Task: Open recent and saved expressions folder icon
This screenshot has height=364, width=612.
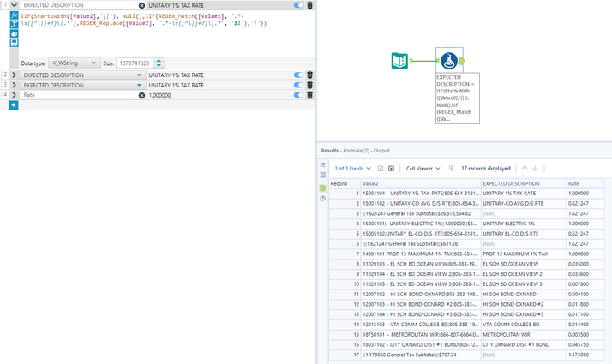Action: point(14,33)
